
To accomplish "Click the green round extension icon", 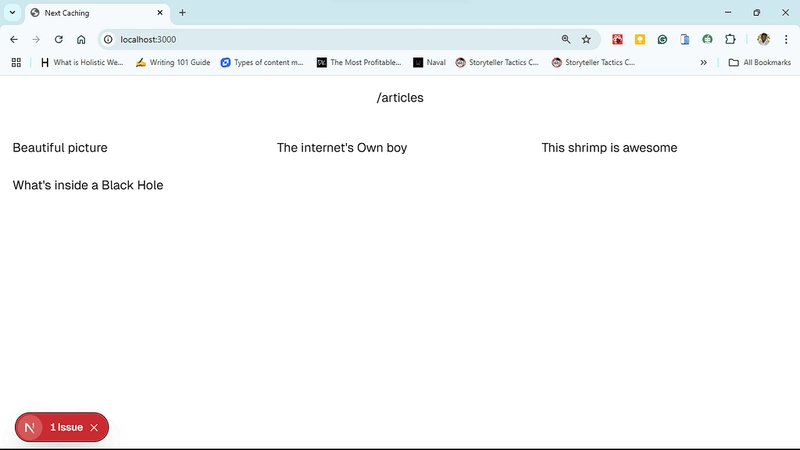I will click(x=707, y=39).
